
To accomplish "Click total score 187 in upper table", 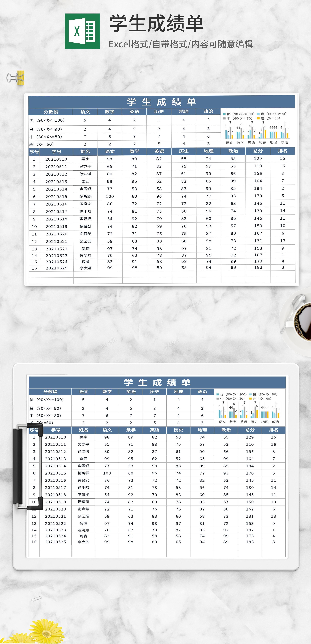I will click(258, 255).
